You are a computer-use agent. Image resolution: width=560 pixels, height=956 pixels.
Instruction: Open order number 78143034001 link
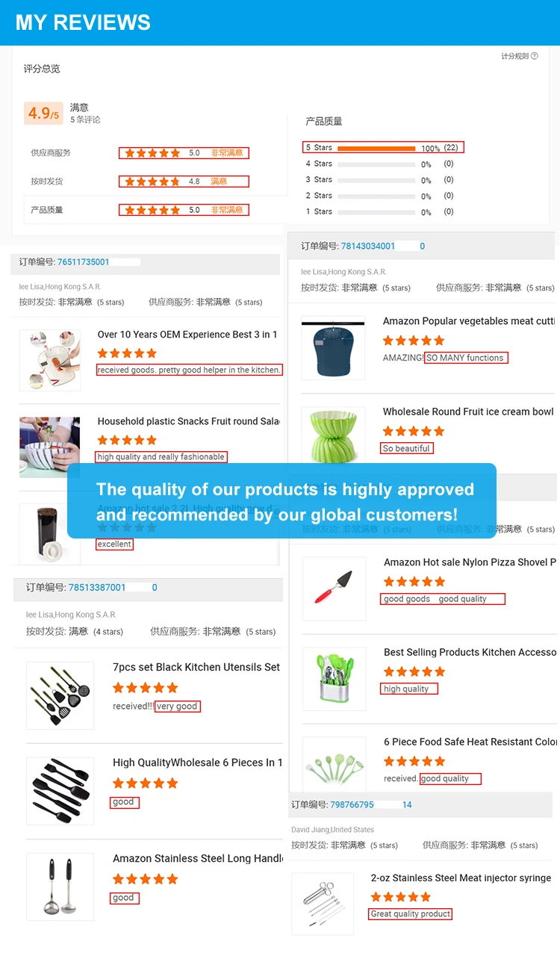point(368,246)
